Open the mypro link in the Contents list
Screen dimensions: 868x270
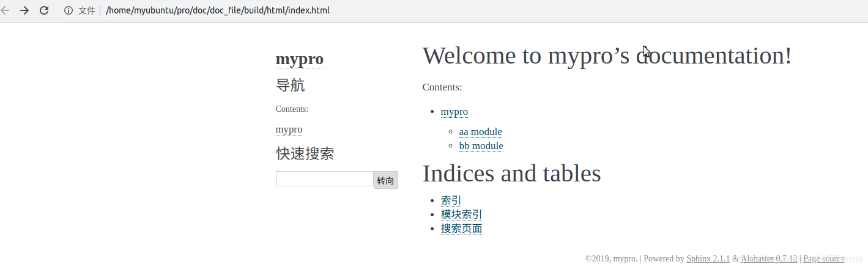click(x=454, y=112)
